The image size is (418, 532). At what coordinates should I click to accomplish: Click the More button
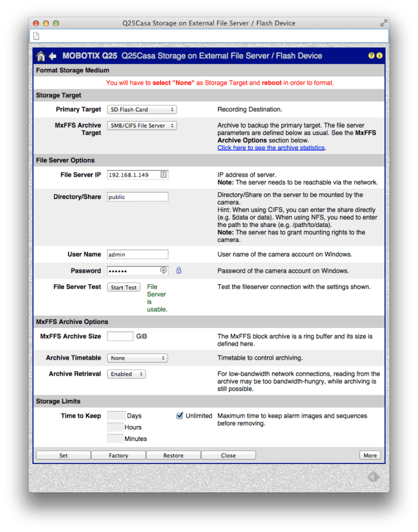coord(370,456)
